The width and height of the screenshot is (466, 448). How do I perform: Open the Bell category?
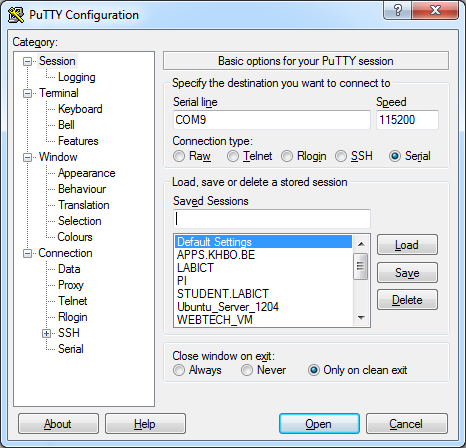click(x=66, y=125)
